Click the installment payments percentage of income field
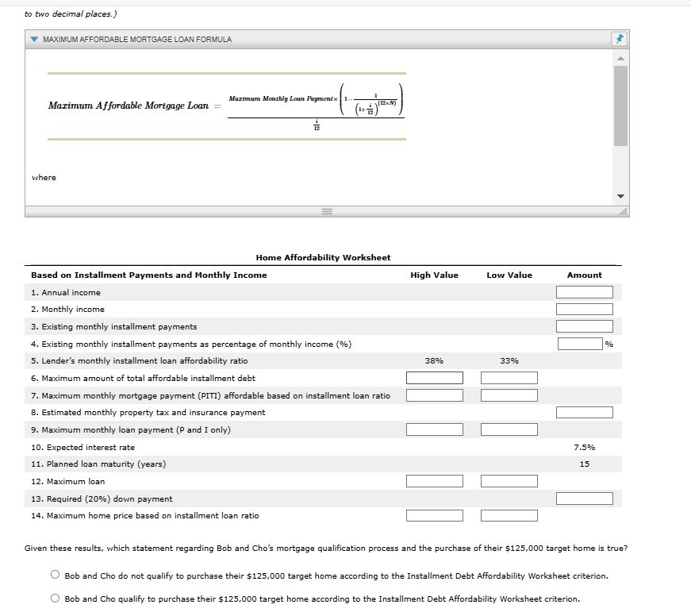Viewport: 691px width, 616px height. click(x=580, y=344)
